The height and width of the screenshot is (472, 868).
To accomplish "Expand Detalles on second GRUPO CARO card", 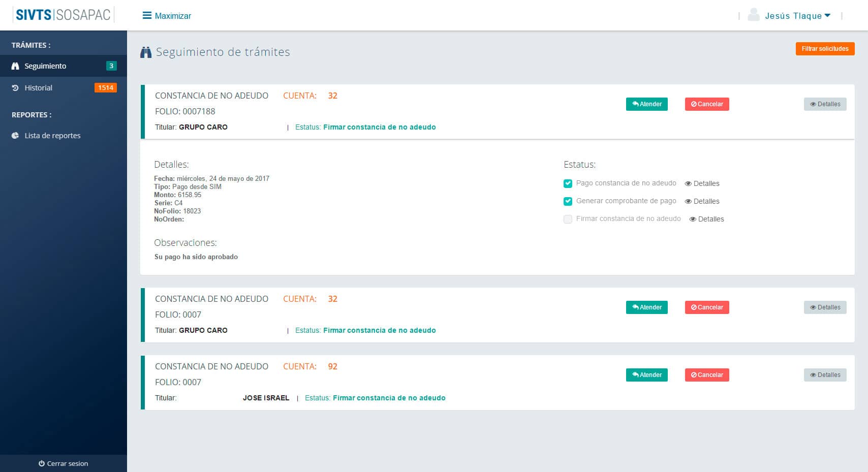I will click(825, 307).
